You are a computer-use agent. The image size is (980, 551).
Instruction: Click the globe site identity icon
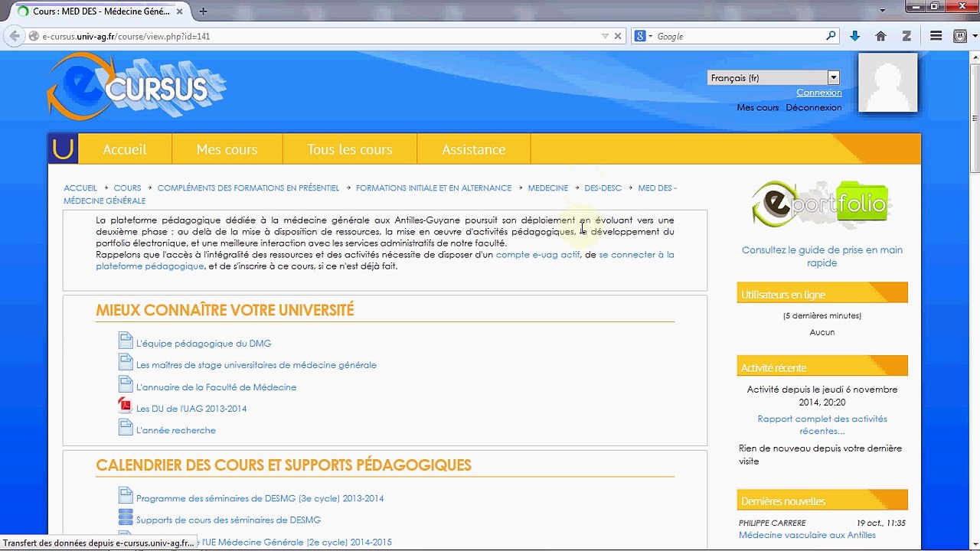pos(34,36)
